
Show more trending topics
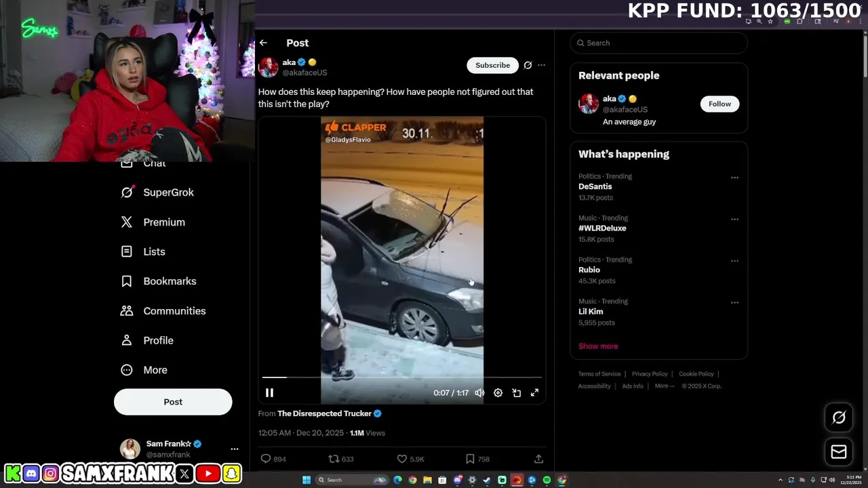tap(598, 346)
